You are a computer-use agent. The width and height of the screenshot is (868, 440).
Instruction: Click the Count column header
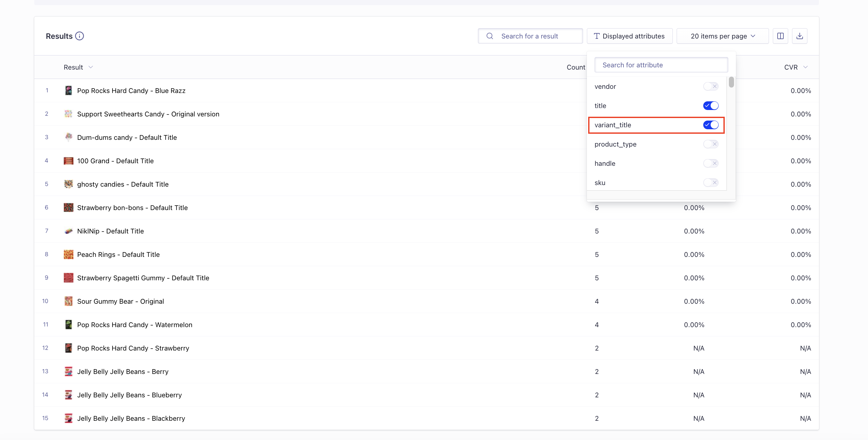pyautogui.click(x=576, y=67)
